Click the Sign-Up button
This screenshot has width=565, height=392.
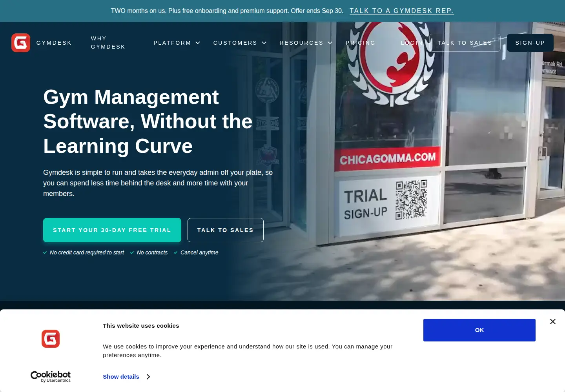530,43
